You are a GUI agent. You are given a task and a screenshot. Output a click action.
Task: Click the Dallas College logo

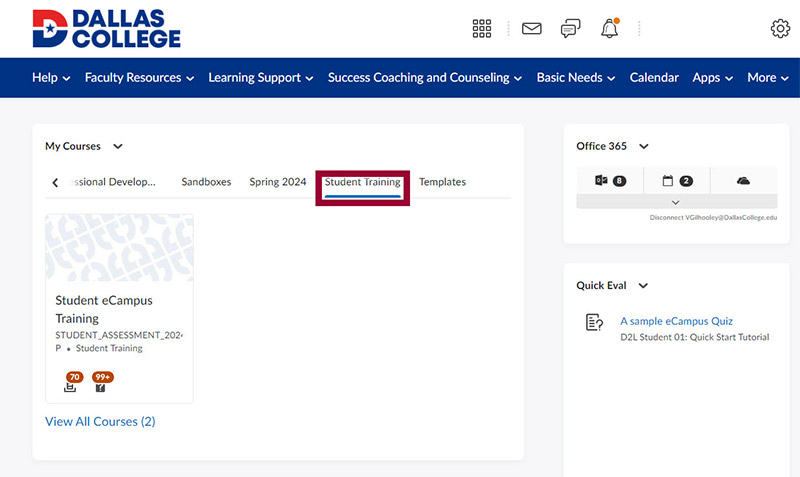107,29
